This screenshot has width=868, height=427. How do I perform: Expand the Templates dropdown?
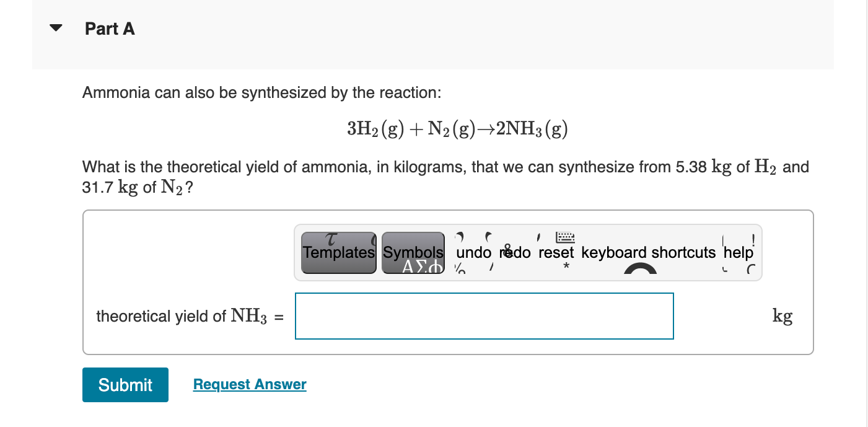[338, 252]
